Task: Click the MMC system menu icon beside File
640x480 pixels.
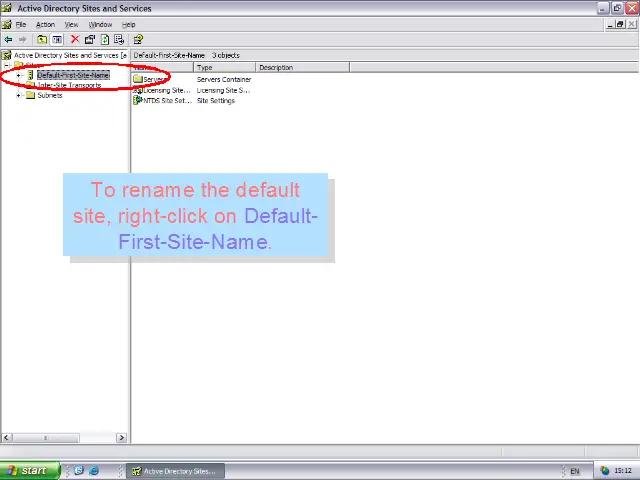Action: coord(7,24)
